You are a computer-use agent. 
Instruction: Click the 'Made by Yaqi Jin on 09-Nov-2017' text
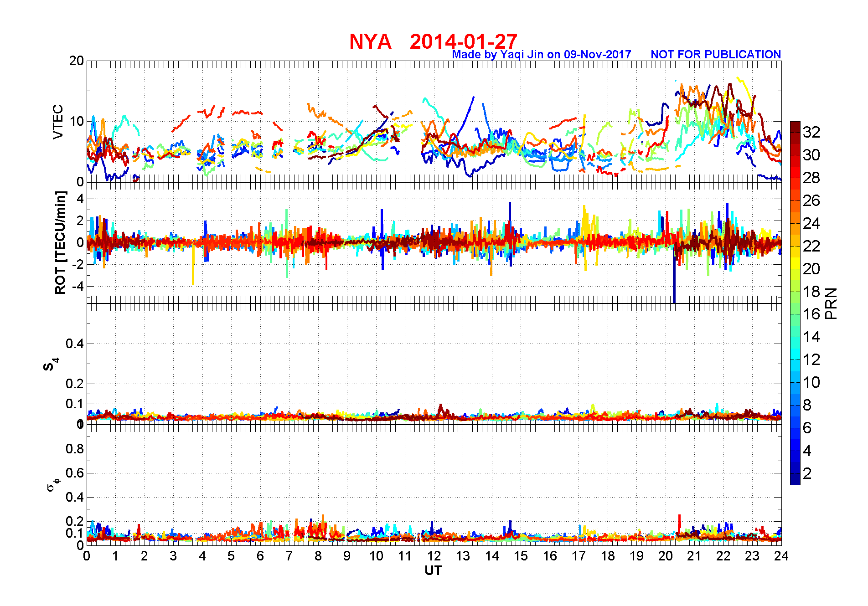[x=542, y=55]
